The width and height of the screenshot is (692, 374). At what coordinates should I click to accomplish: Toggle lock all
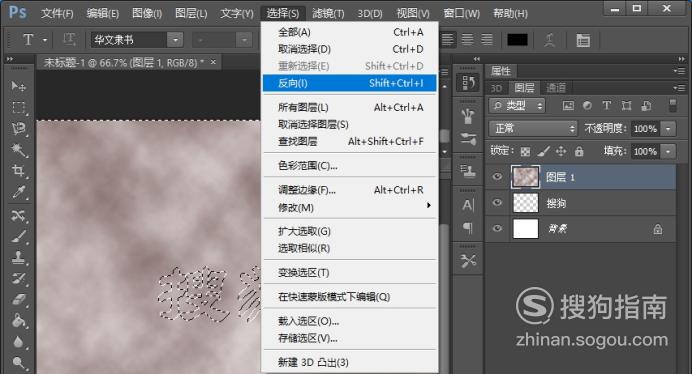(579, 151)
